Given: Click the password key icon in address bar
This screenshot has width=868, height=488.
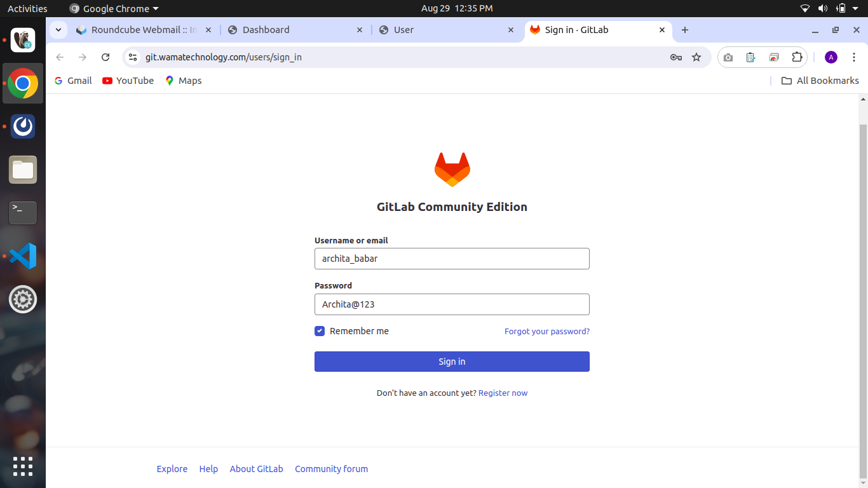Looking at the screenshot, I should [x=676, y=57].
